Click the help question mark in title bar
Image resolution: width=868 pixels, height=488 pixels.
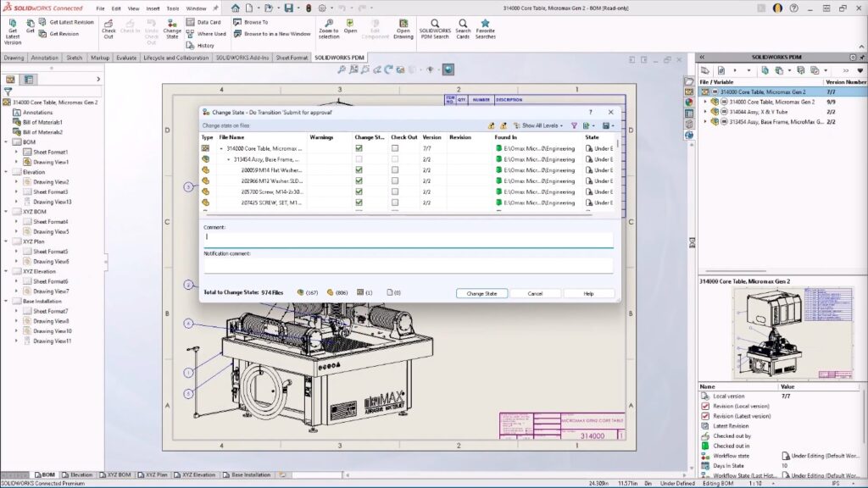coord(793,8)
